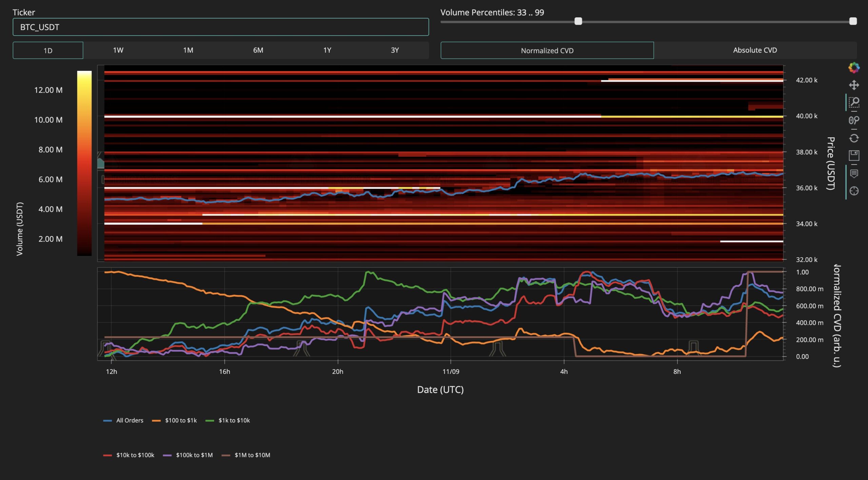Click the 42.00 k price label
The image size is (868, 480).
807,80
